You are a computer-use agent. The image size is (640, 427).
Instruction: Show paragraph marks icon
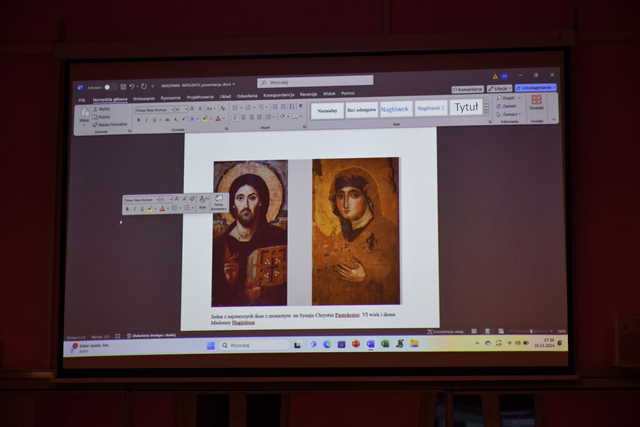[301, 106]
